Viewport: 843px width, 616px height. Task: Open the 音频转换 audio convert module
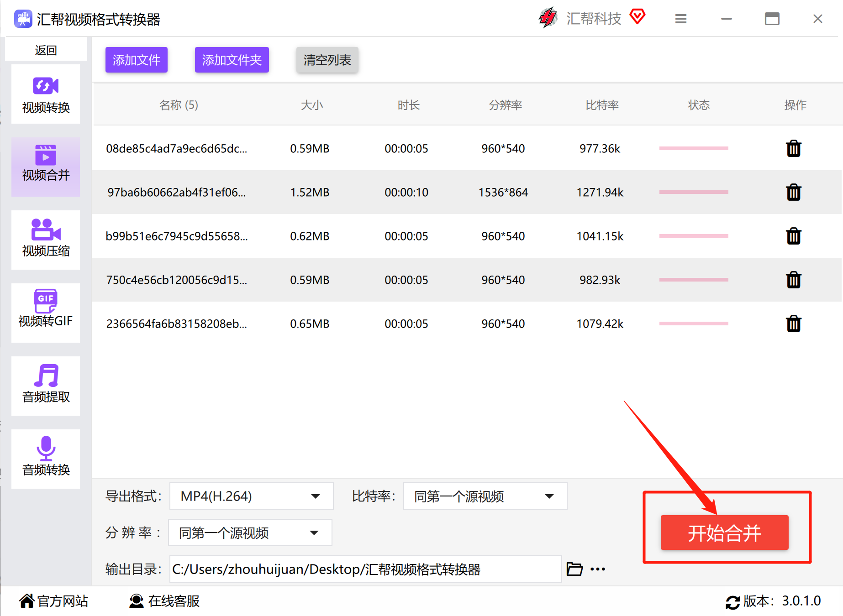[46, 459]
